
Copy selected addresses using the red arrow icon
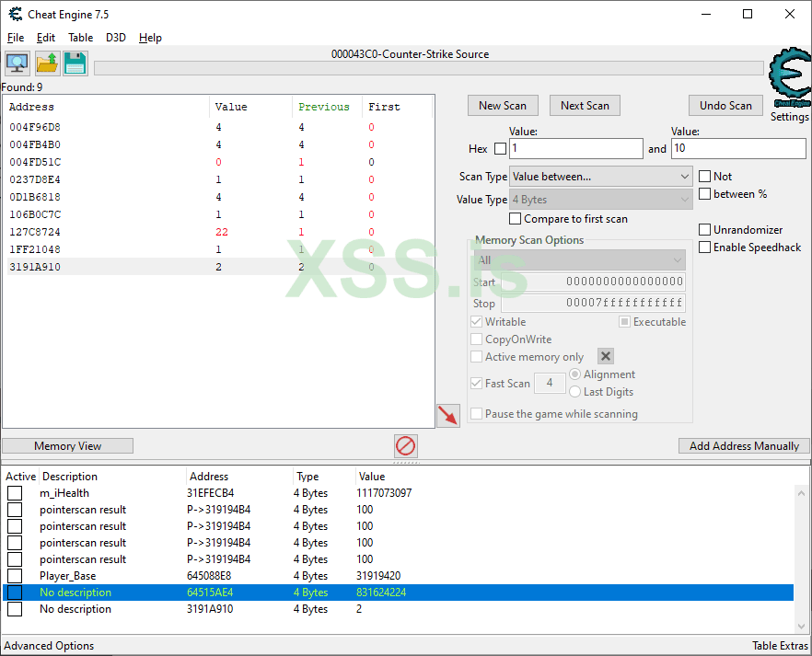[x=448, y=416]
